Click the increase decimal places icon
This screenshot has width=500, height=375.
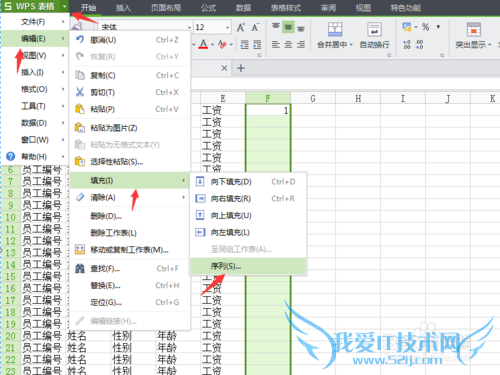tap(407, 44)
